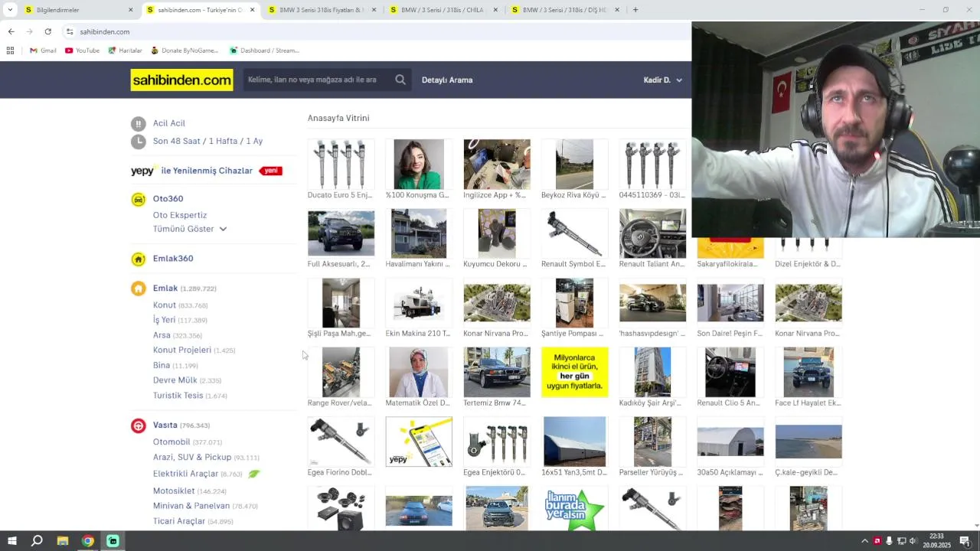Open Detaylı Arama
Screen dimensions: 980x551
pyautogui.click(x=447, y=80)
